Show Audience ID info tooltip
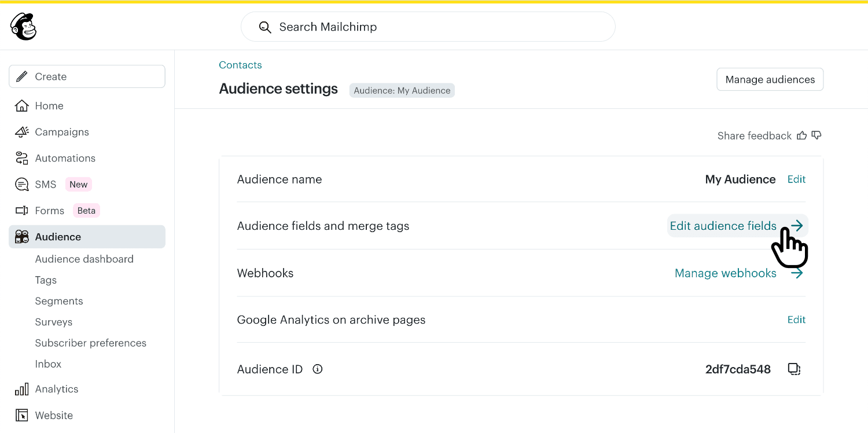Screen dimensions: 868x433 click(x=317, y=369)
